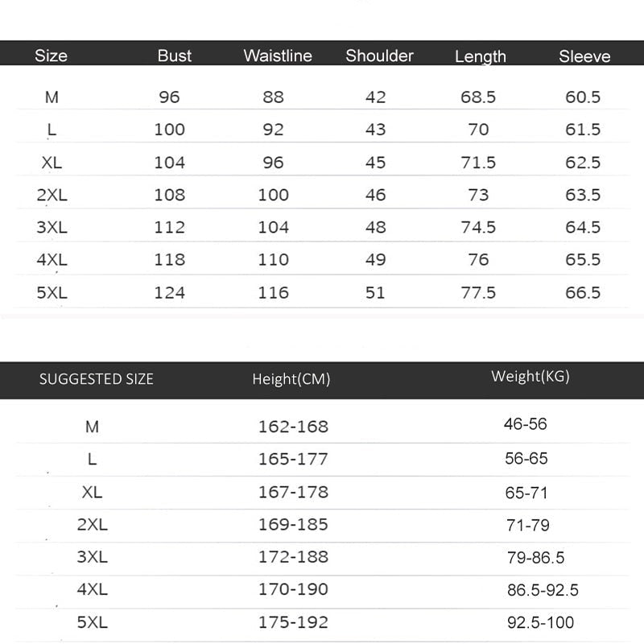This screenshot has height=644, width=644.
Task: Click the SUGGESTED SIZE header
Action: [97, 379]
